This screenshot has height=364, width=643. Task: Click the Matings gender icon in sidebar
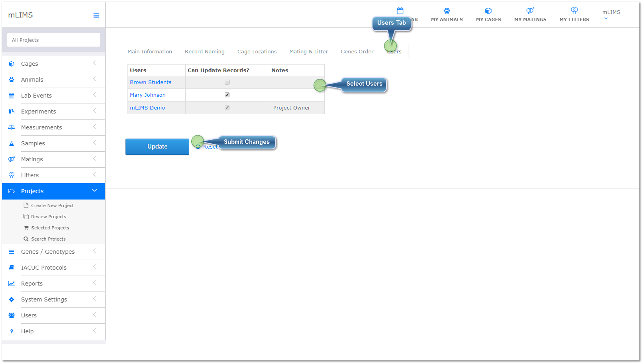(x=12, y=159)
